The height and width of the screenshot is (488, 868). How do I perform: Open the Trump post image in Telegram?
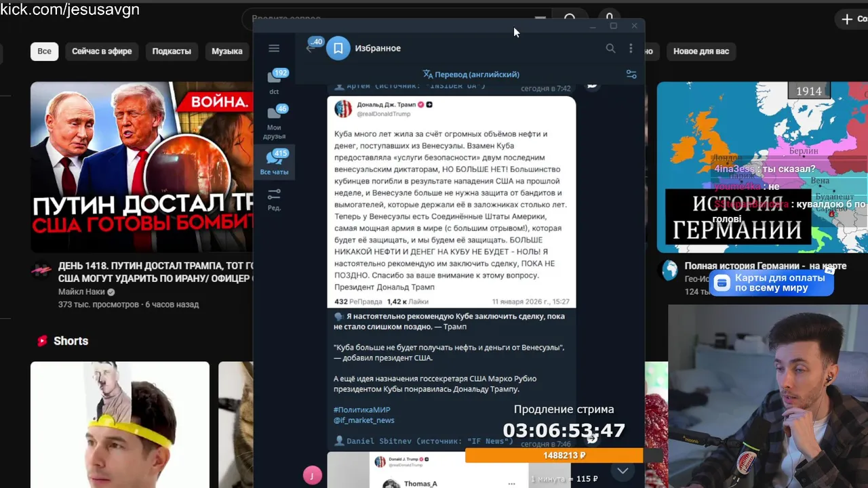tap(452, 202)
